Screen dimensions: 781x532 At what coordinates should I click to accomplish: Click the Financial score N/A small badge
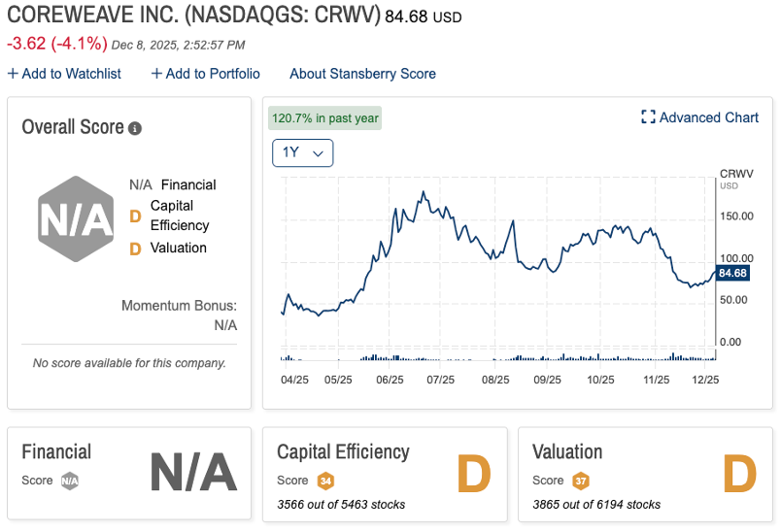coord(69,481)
